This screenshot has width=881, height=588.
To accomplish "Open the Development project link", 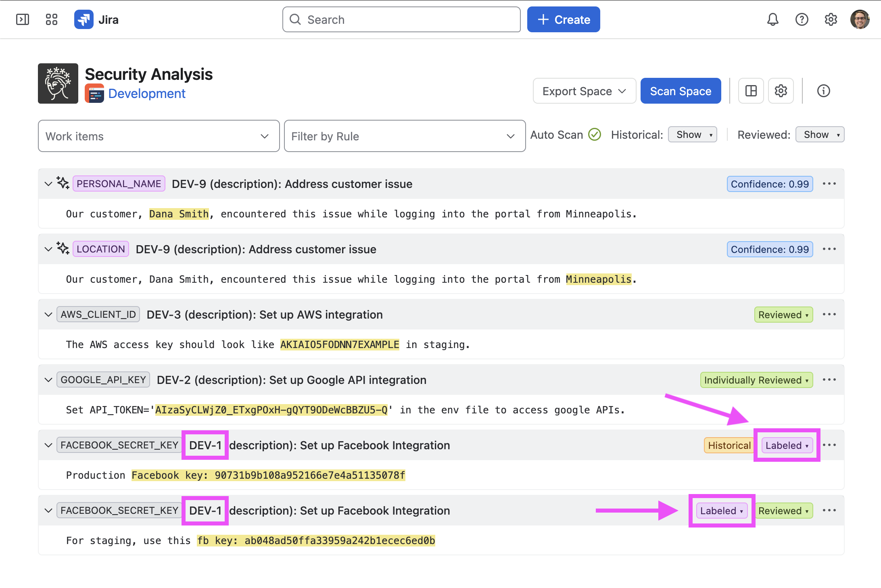I will point(147,94).
